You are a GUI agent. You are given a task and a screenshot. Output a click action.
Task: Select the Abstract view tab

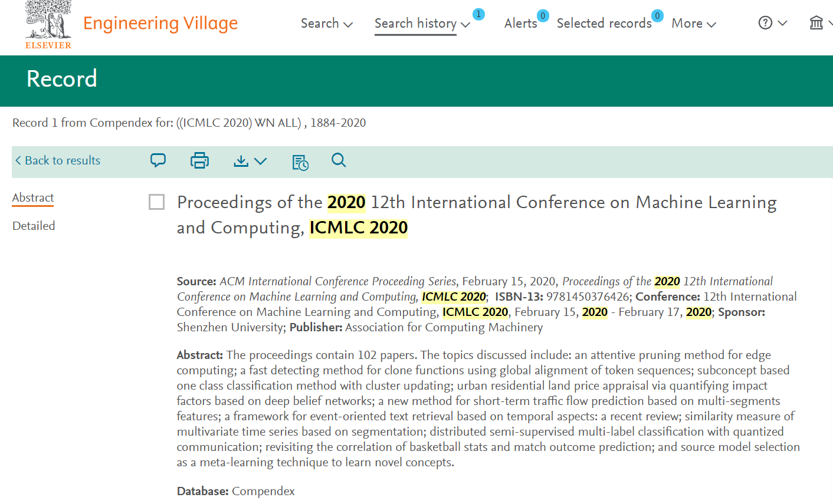[x=33, y=198]
